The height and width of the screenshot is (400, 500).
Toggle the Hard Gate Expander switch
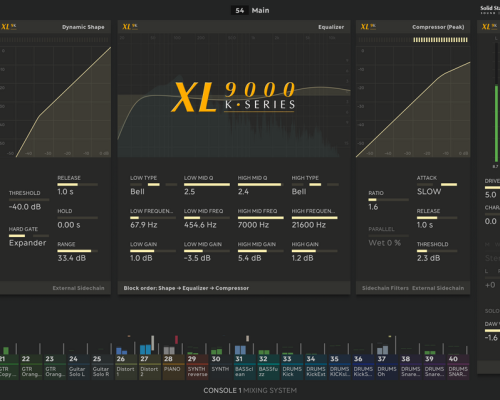pos(29,236)
